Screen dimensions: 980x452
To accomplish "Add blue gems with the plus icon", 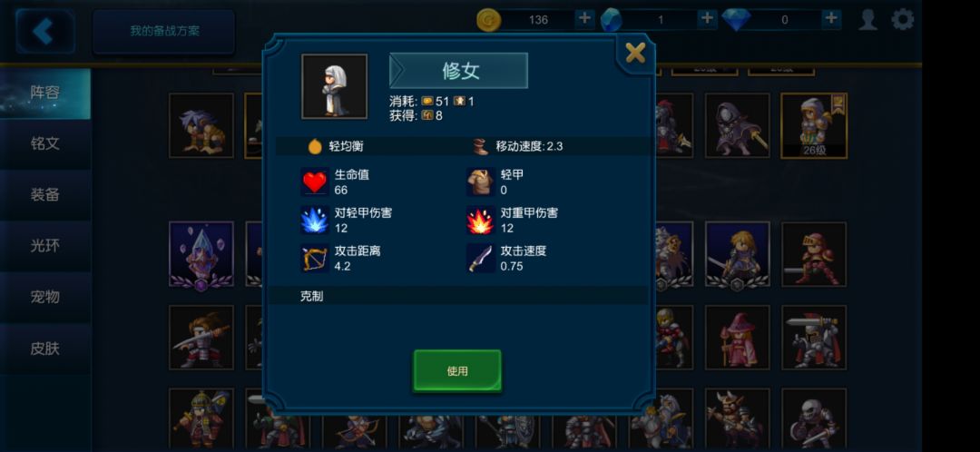I will click(707, 19).
